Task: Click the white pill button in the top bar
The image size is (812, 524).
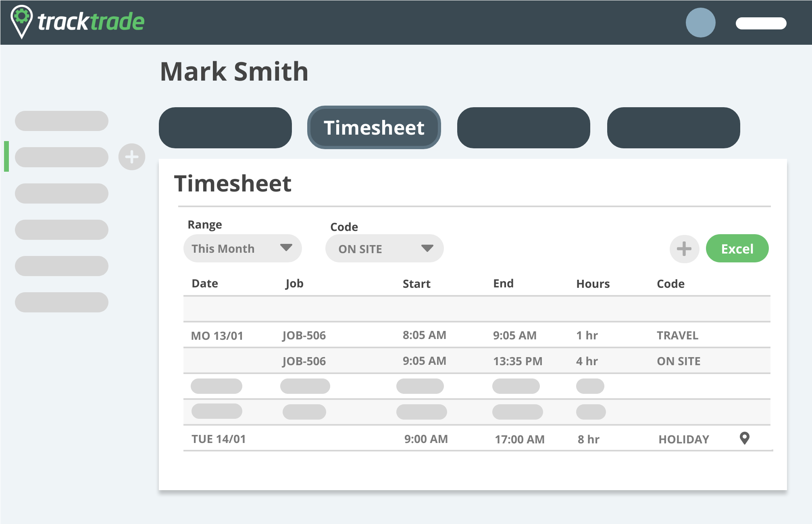Action: click(761, 23)
